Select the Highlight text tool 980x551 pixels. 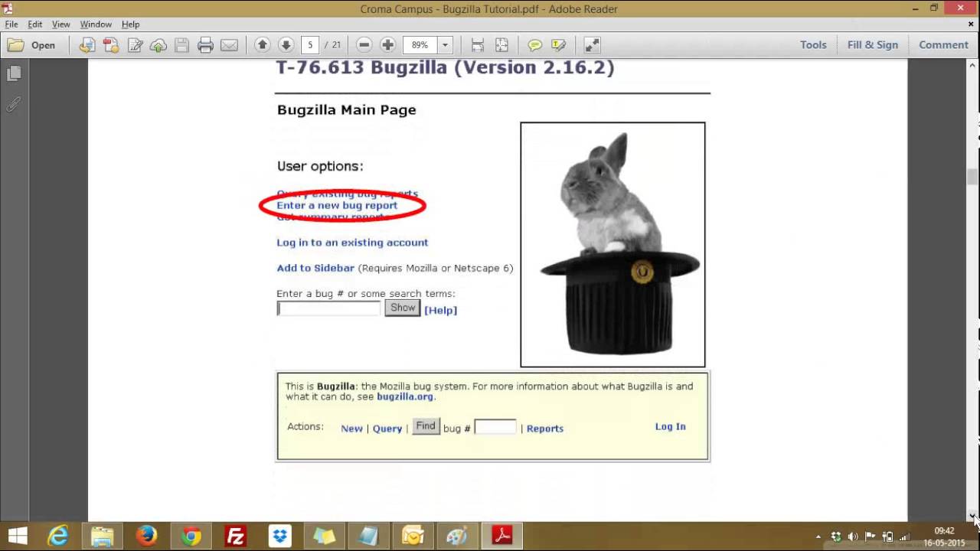559,45
